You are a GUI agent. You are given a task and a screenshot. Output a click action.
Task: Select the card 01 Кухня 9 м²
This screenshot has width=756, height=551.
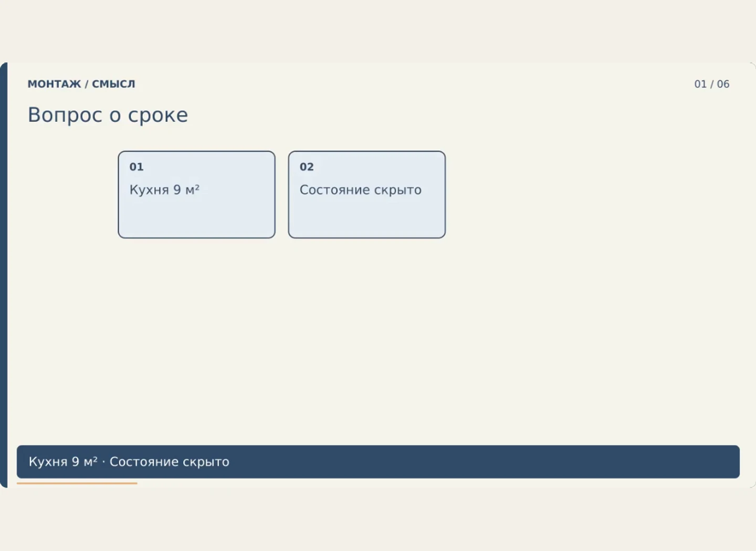196,195
